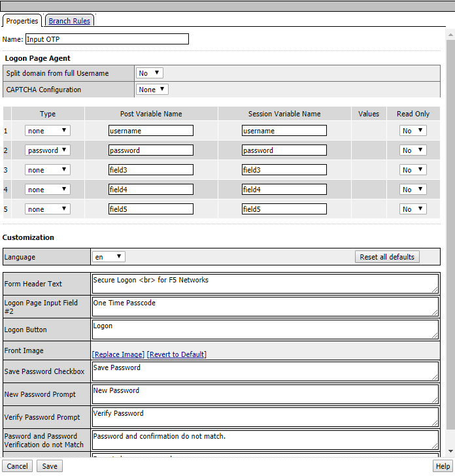455x476 pixels.
Task: Click Post Variable Name field for field4
Action: point(151,190)
